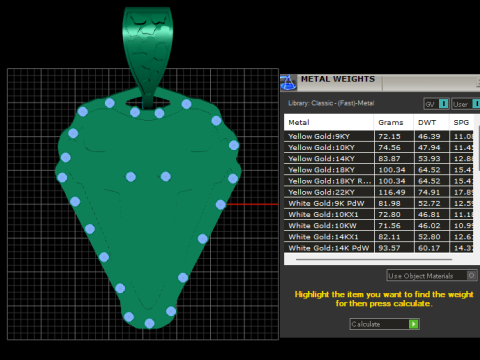480x360 pixels.
Task: Select the Yellow Gold:10KY row
Action: (378, 147)
